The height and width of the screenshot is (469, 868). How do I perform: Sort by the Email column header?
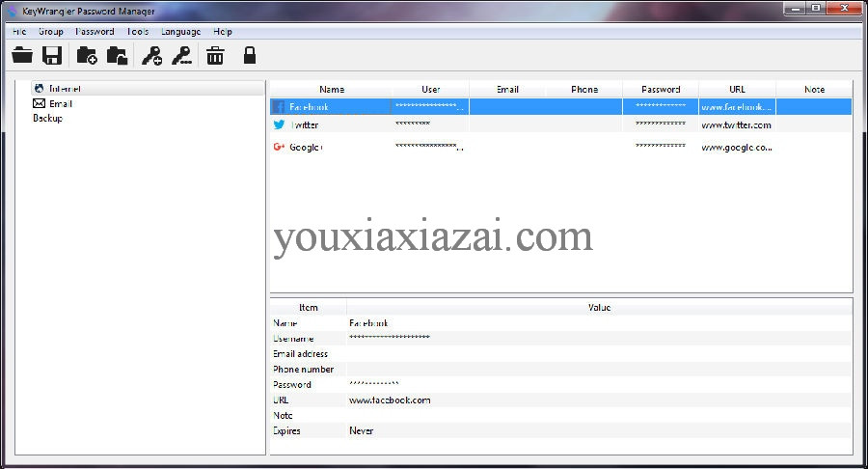(x=507, y=89)
